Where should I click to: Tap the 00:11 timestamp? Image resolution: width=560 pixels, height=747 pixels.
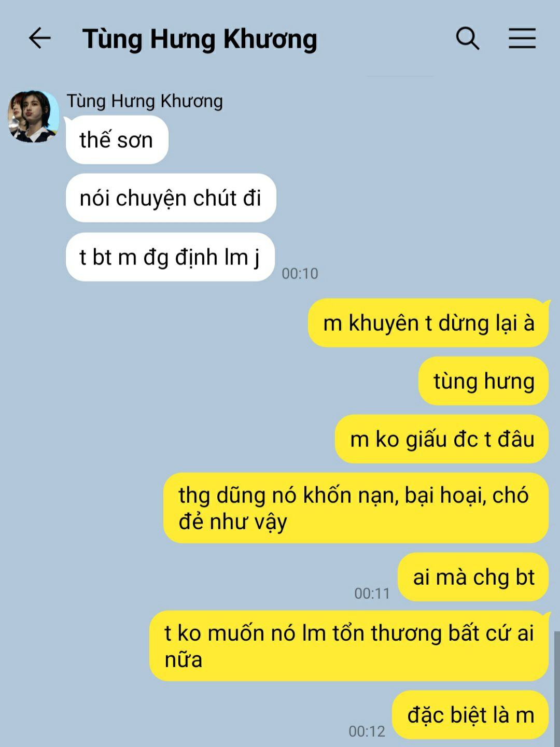[372, 593]
